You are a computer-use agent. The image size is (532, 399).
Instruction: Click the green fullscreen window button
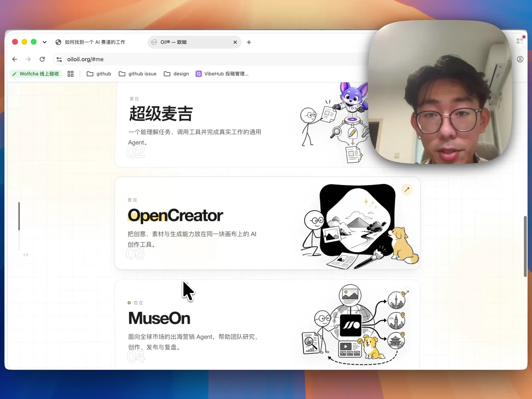pyautogui.click(x=34, y=42)
